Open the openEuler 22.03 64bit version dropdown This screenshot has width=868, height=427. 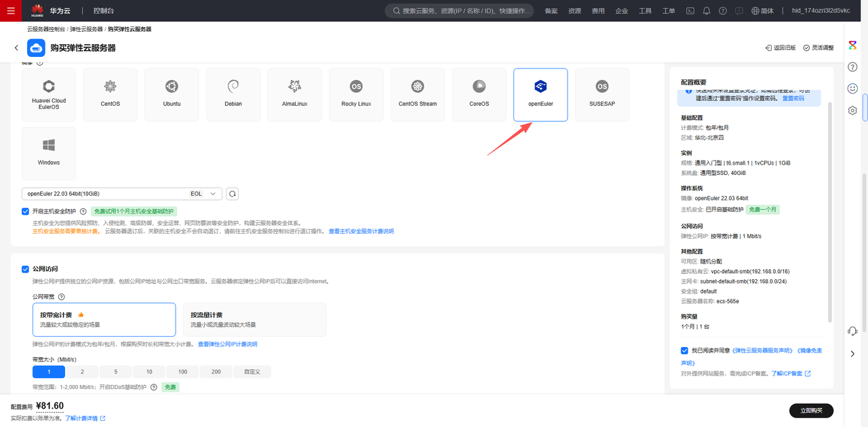click(x=122, y=194)
